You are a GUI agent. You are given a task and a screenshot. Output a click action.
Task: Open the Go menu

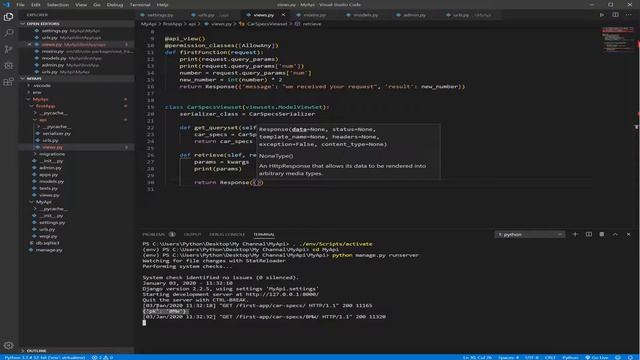click(97, 4)
